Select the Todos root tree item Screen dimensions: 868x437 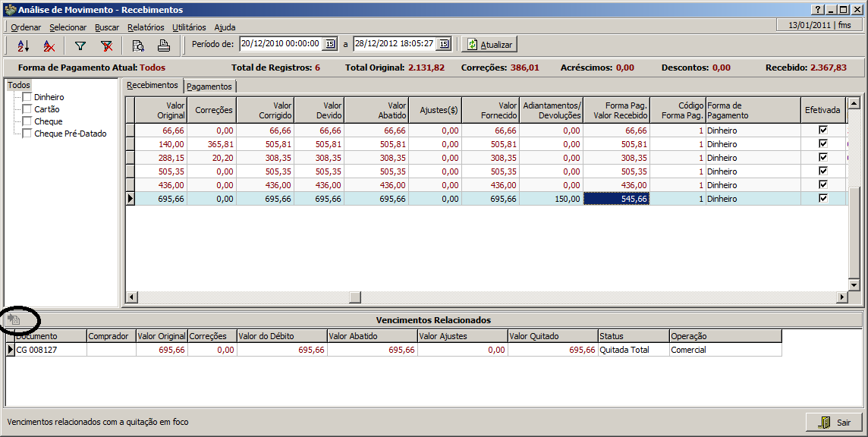pos(18,85)
